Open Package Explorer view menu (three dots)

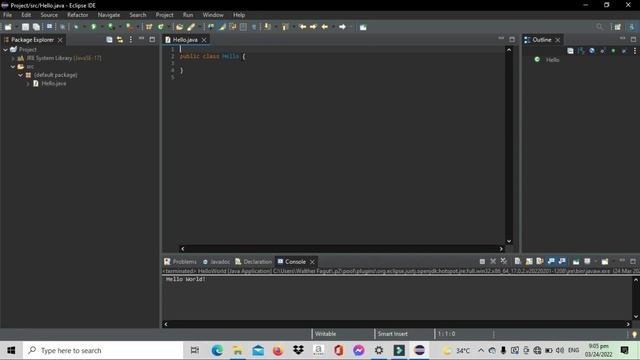coord(131,40)
